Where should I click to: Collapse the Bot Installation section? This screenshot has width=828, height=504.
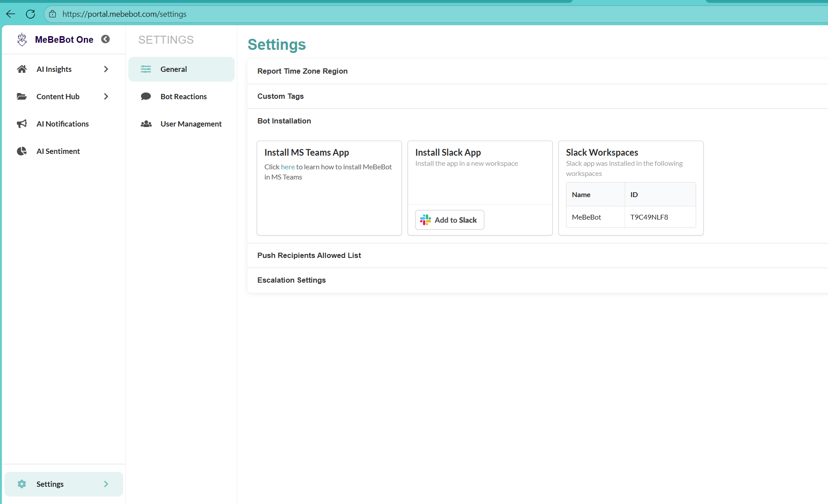click(537, 121)
